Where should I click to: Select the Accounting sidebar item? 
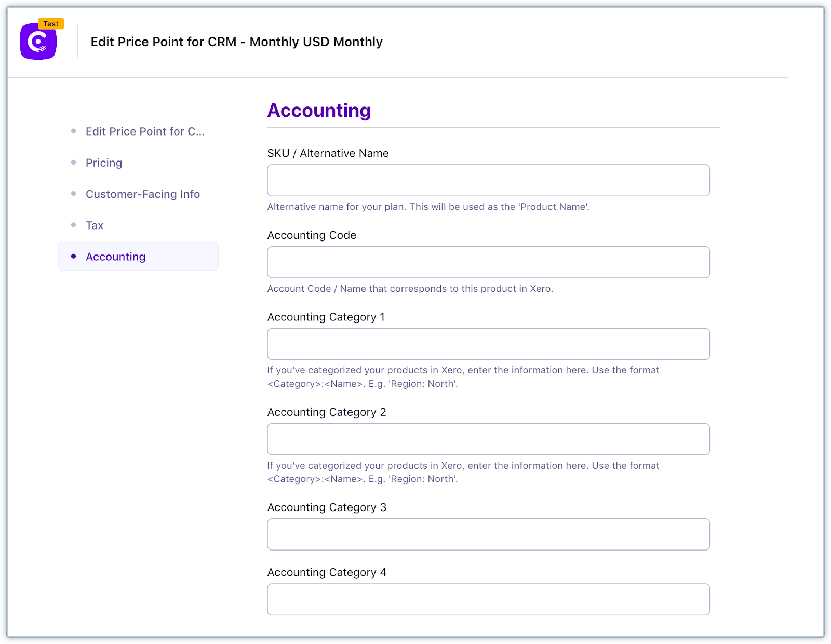[x=115, y=257]
